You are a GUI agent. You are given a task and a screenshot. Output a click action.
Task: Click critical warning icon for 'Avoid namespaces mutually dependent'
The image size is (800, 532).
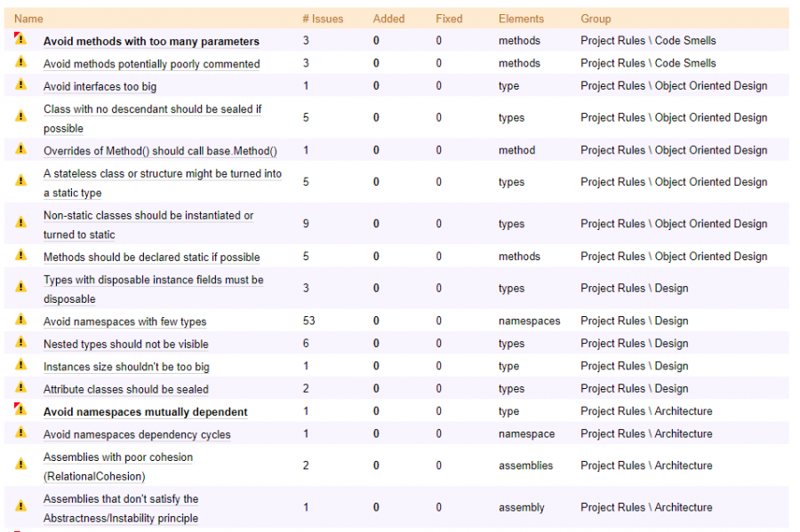point(20,411)
